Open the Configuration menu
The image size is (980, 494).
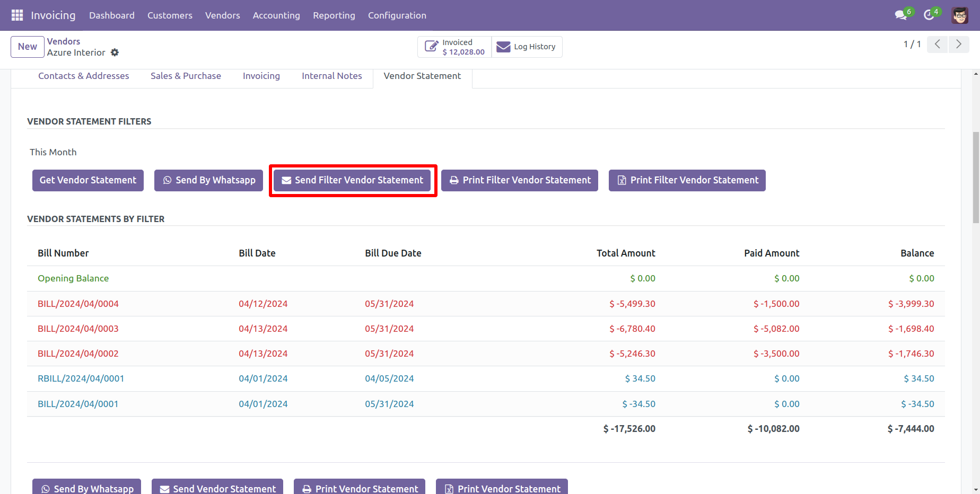(x=397, y=15)
